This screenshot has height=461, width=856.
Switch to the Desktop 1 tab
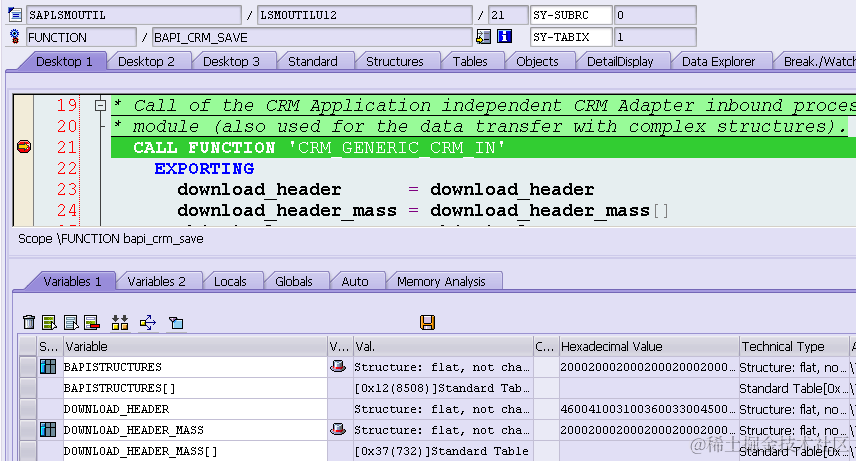pos(64,61)
